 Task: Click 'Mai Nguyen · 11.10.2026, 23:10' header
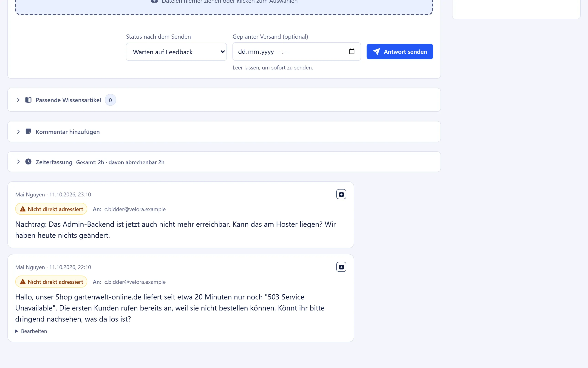53,195
